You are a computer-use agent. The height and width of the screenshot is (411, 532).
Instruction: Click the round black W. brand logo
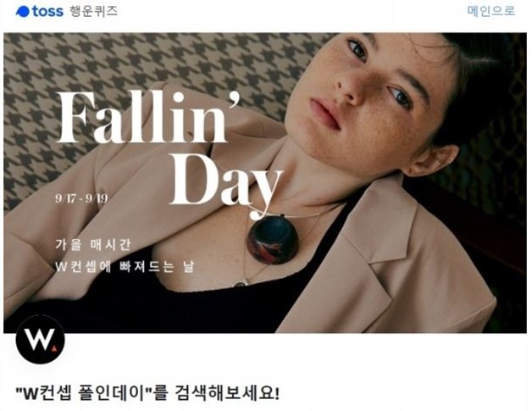[x=40, y=340]
